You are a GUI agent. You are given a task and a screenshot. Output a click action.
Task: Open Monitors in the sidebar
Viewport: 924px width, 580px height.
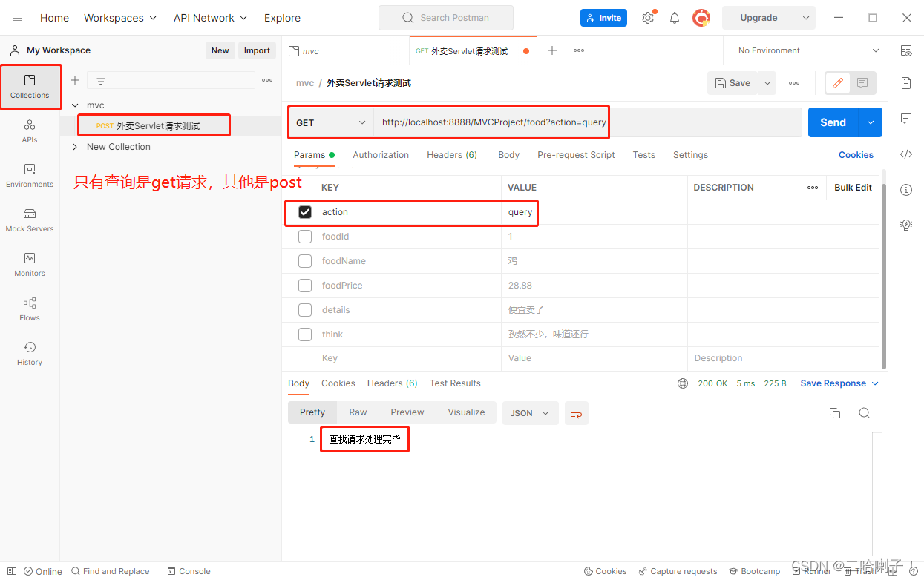tap(30, 265)
